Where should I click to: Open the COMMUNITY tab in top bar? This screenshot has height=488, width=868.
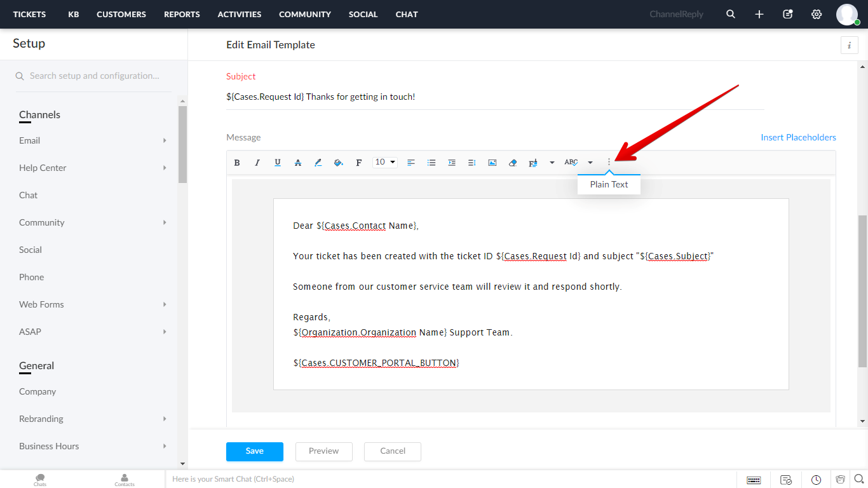tap(305, 14)
